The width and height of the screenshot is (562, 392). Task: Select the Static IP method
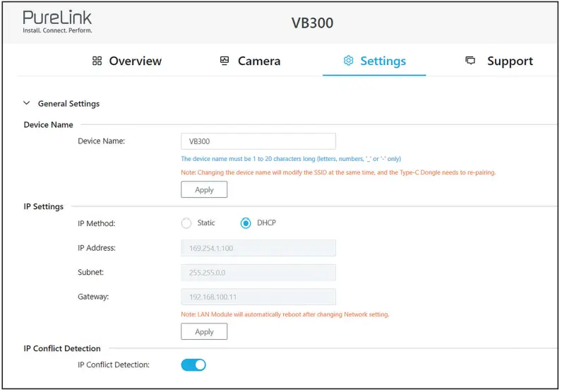(x=186, y=223)
